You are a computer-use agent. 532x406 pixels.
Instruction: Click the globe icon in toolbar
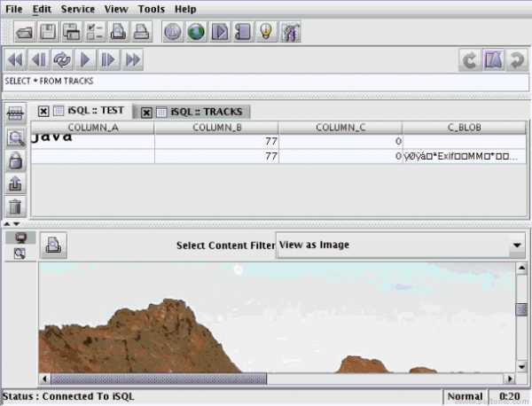[x=196, y=33]
